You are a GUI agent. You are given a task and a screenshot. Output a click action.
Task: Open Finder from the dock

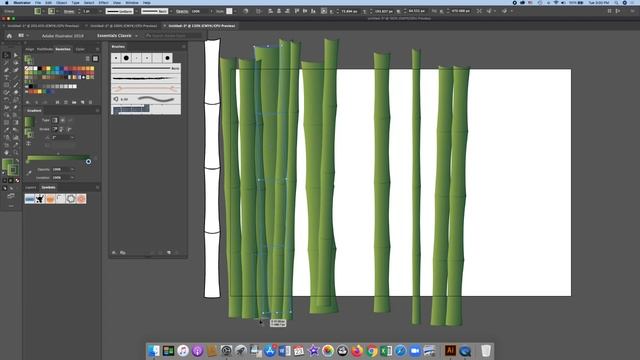pos(154,351)
